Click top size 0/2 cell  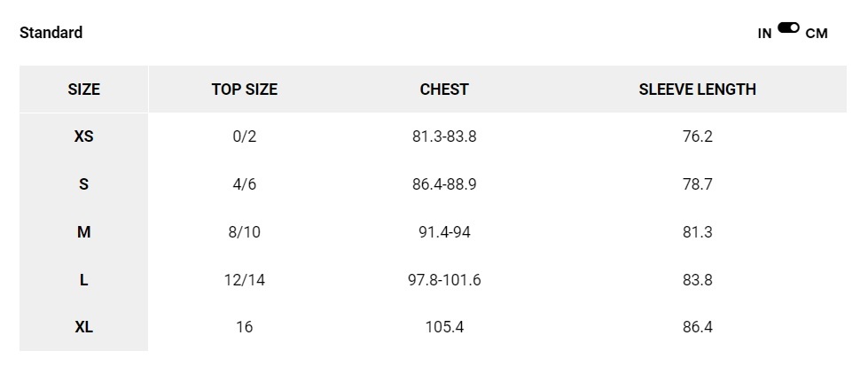[245, 137]
